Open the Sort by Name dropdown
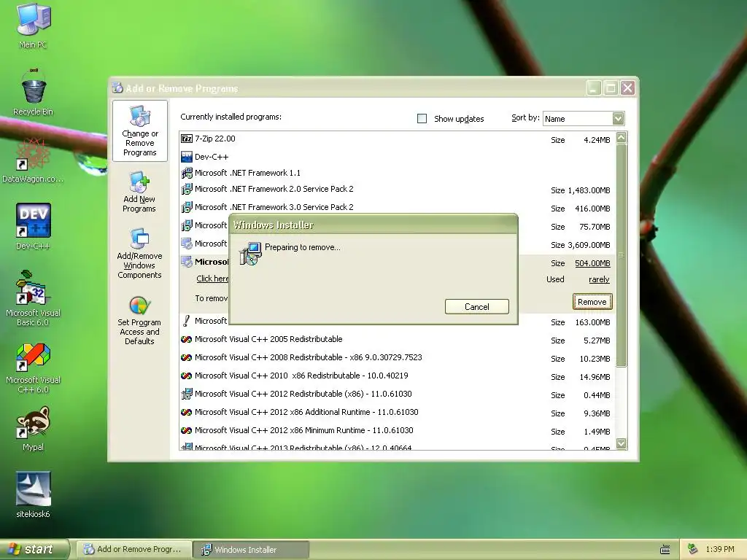 point(618,119)
